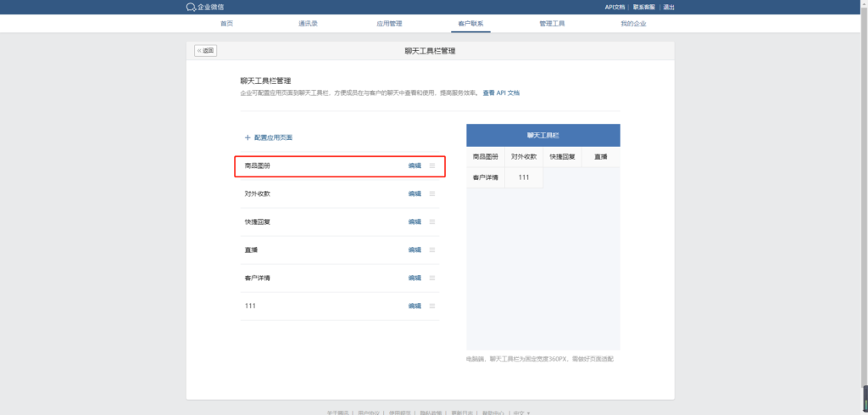Select 直播 name in the list
The image size is (868, 415).
(x=251, y=250)
